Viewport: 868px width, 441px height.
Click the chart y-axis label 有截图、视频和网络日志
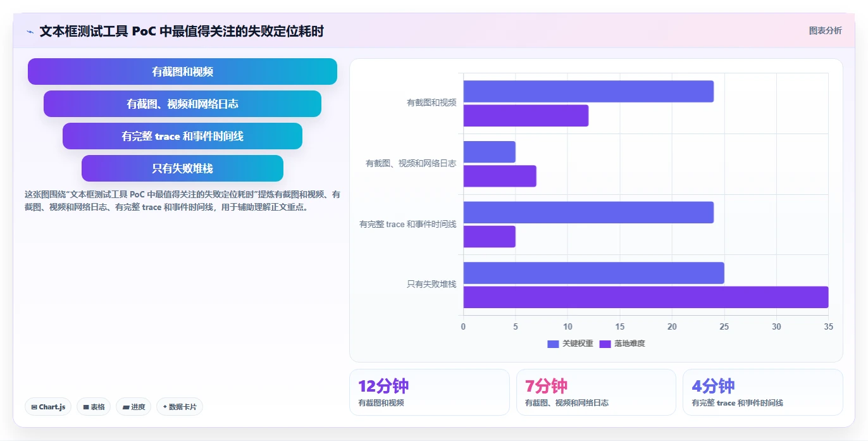click(x=411, y=163)
